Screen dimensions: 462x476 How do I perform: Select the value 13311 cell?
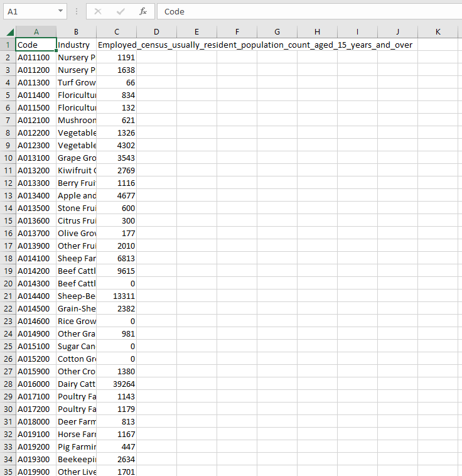[117, 296]
